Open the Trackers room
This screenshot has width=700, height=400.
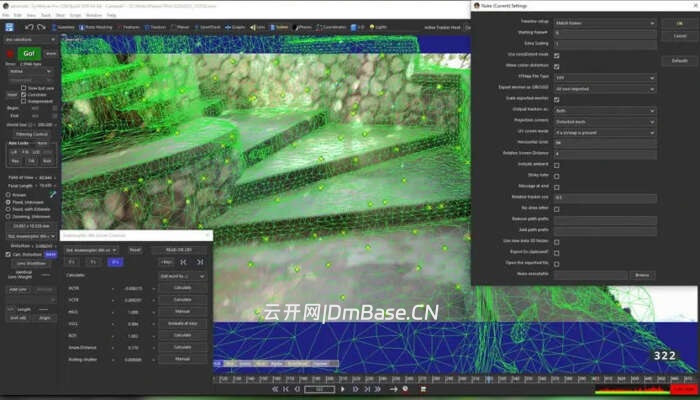pyautogui.click(x=155, y=27)
